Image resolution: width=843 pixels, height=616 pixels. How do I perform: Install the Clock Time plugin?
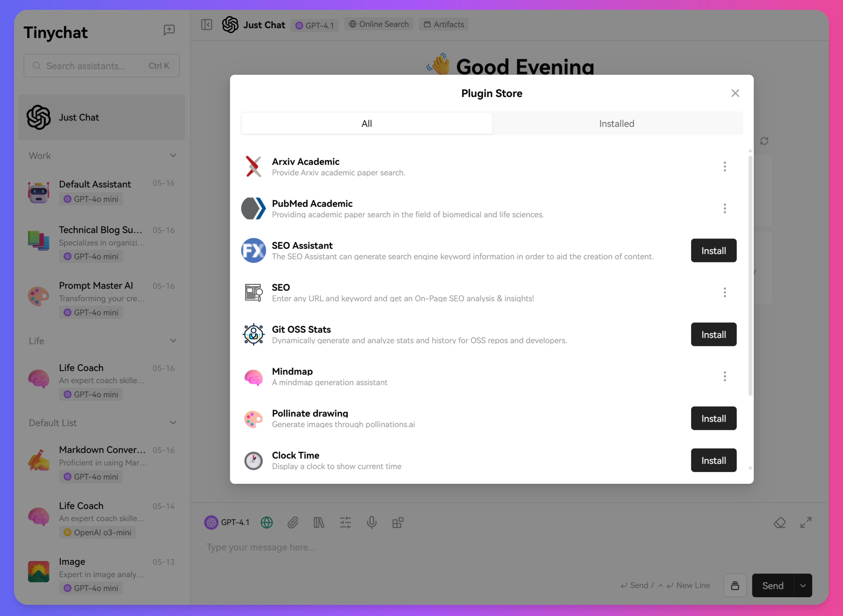tap(714, 461)
